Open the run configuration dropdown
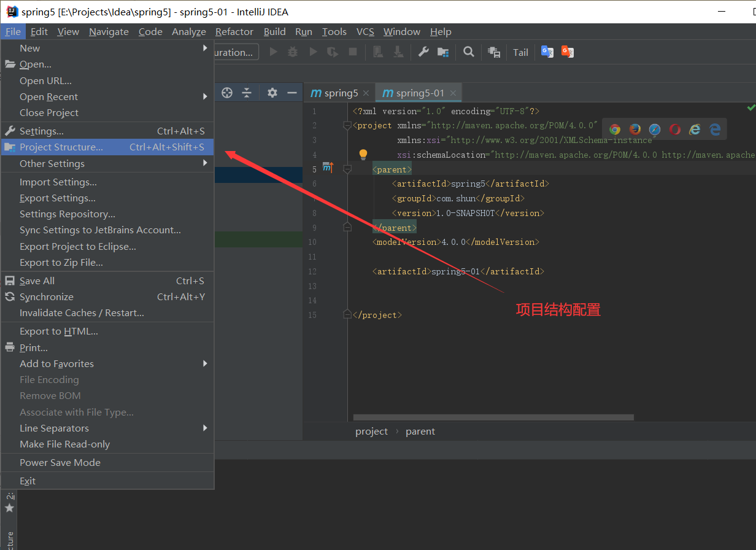 (236, 52)
